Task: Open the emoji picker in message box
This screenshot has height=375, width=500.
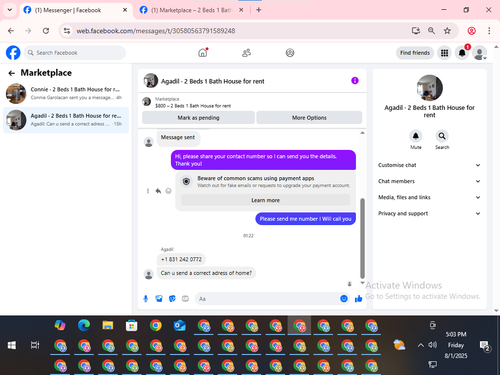Action: 344,299
